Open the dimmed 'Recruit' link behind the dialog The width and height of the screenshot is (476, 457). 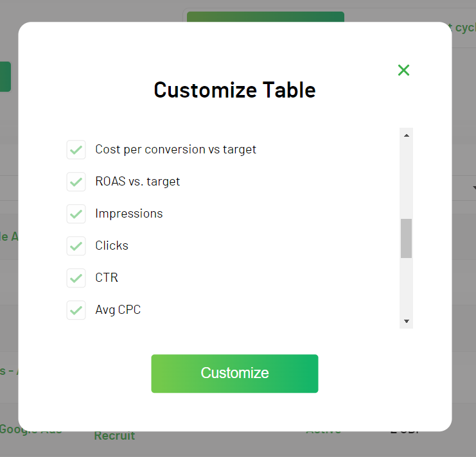(x=114, y=436)
